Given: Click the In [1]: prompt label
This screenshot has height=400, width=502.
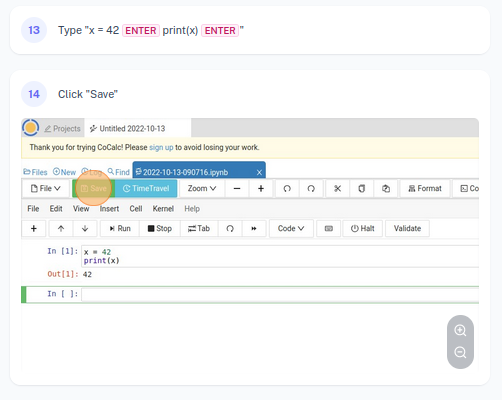Looking at the screenshot, I should pos(62,251).
